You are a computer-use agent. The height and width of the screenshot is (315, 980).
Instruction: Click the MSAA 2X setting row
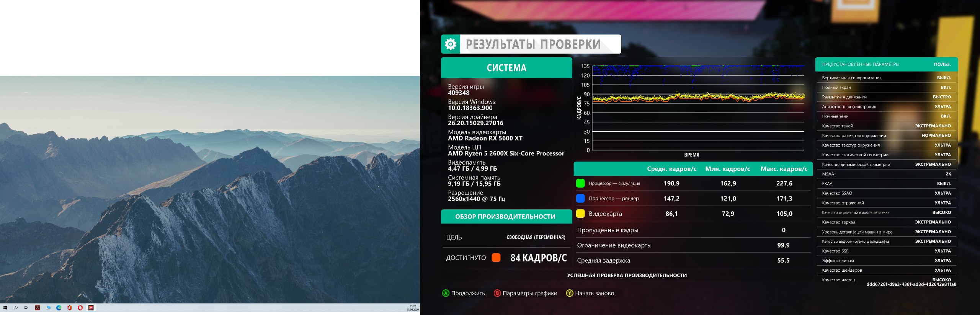(887, 174)
